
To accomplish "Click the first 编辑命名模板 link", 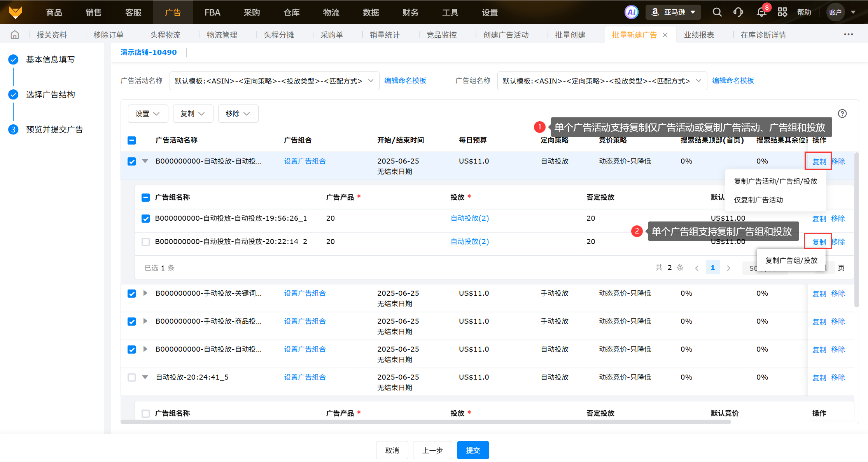I will [405, 81].
